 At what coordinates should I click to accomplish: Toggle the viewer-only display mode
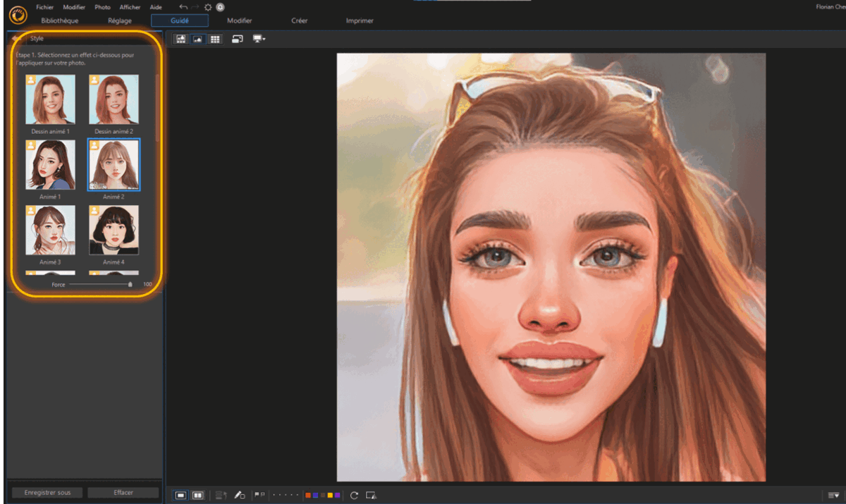(198, 39)
